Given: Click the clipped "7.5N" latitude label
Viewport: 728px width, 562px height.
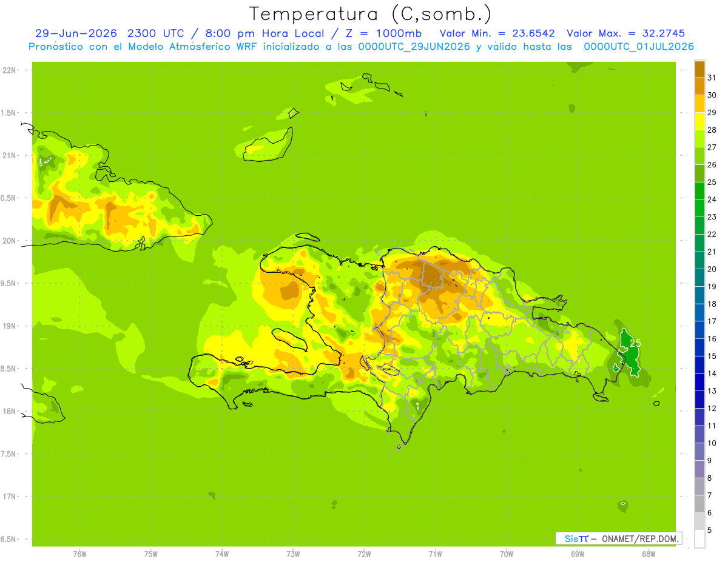Looking at the screenshot, I should pyautogui.click(x=8, y=453).
